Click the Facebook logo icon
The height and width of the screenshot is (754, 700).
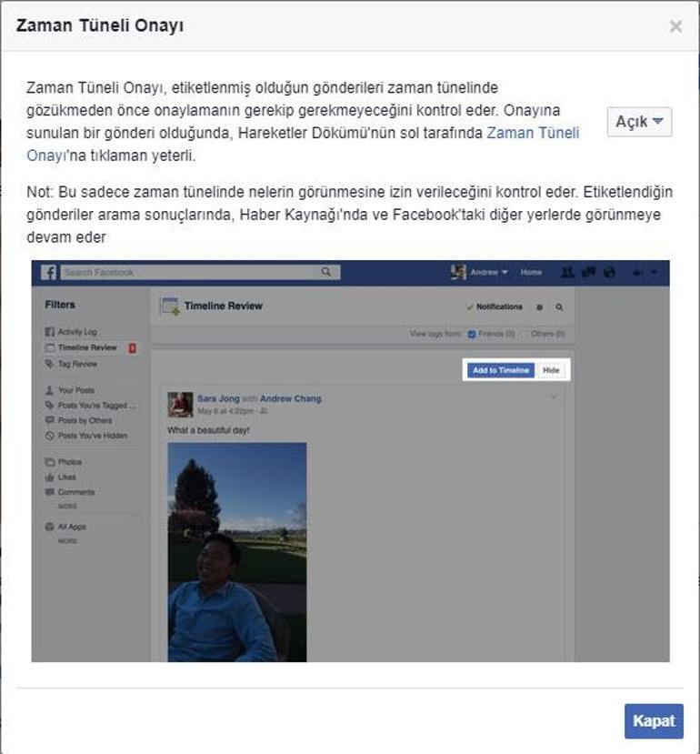tap(48, 272)
